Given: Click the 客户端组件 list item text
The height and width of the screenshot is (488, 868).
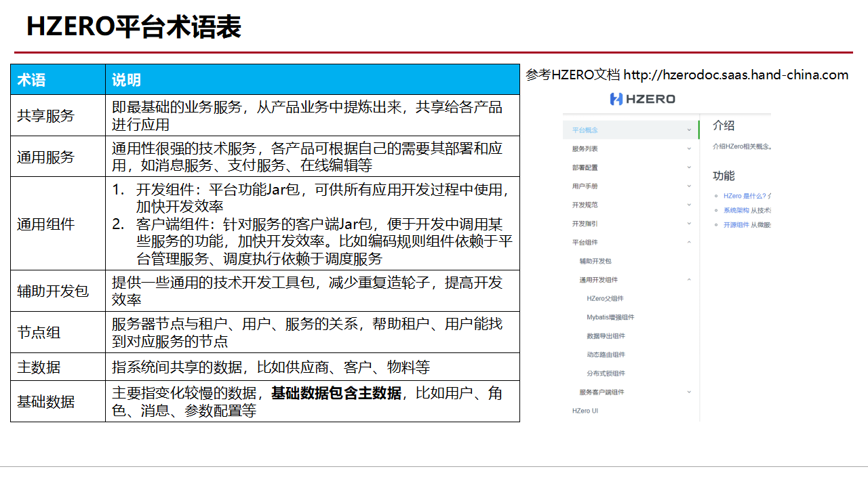Looking at the screenshot, I should pyautogui.click(x=323, y=241).
